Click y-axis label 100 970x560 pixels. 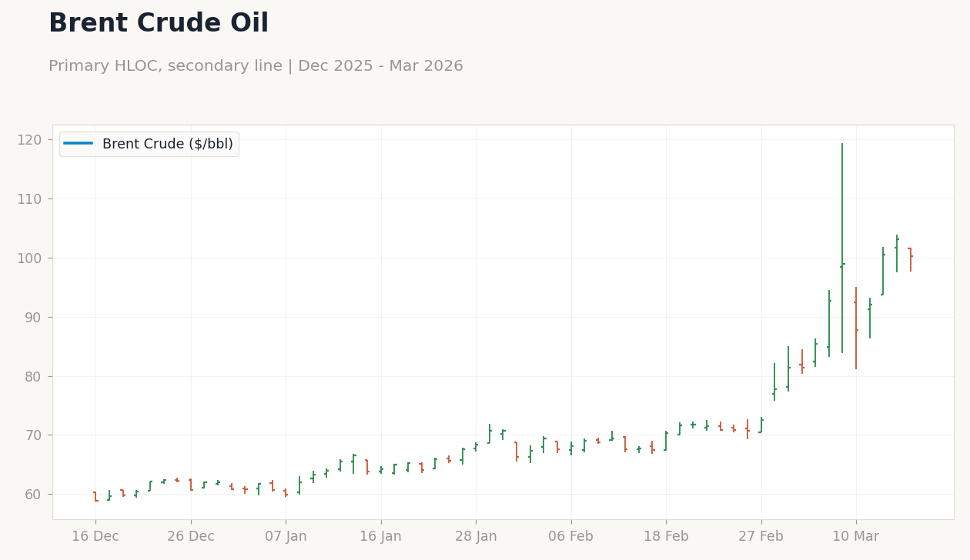tap(29, 258)
